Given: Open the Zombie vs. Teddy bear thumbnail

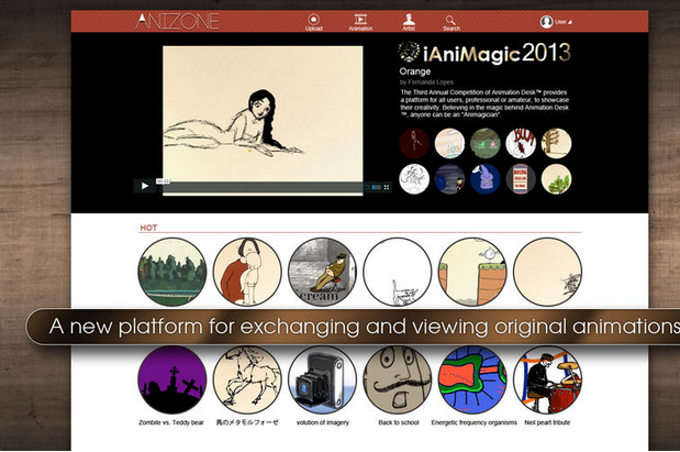Looking at the screenshot, I should [x=172, y=380].
